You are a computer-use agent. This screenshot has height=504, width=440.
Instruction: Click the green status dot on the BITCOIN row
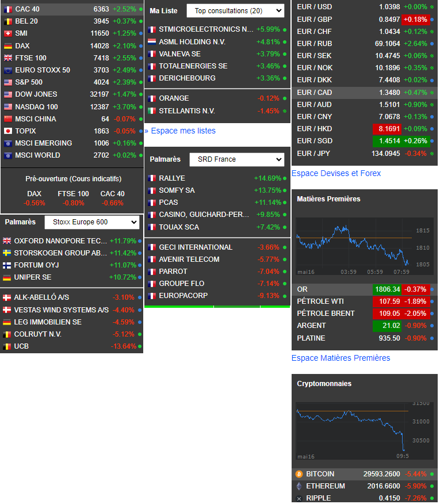432,474
